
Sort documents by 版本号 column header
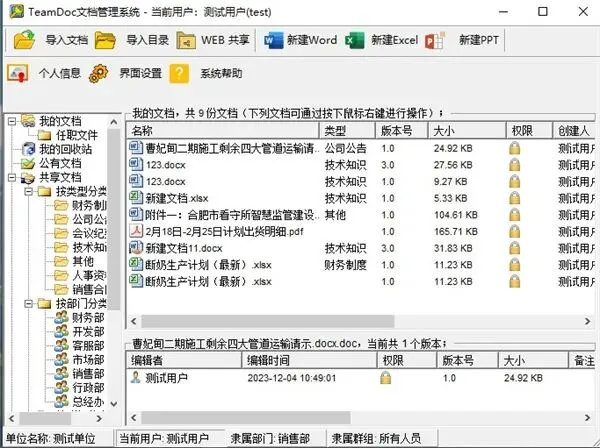tap(401, 131)
